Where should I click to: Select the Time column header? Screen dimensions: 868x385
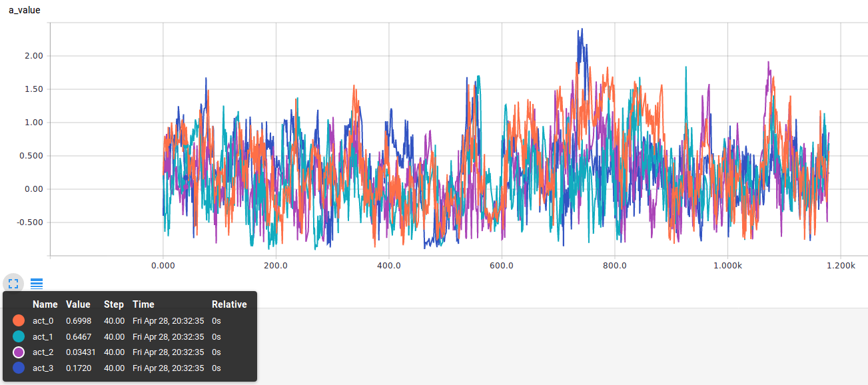[143, 304]
